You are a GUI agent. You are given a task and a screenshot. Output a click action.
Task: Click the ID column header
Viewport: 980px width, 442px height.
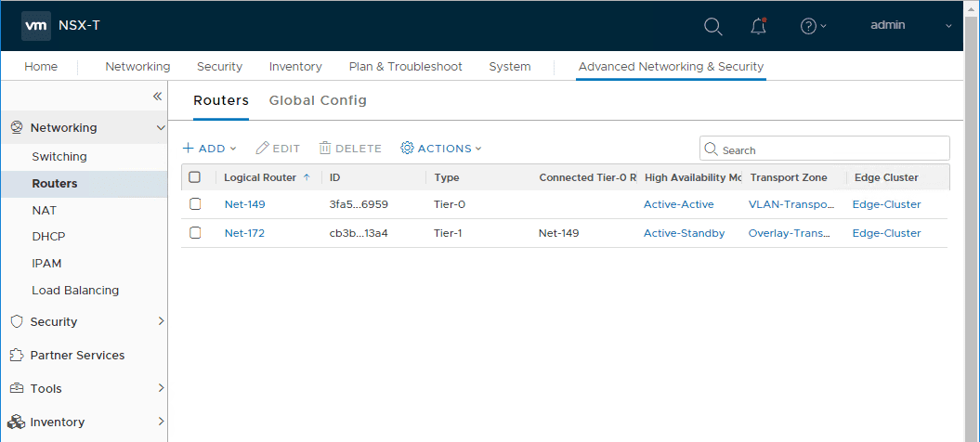[335, 177]
